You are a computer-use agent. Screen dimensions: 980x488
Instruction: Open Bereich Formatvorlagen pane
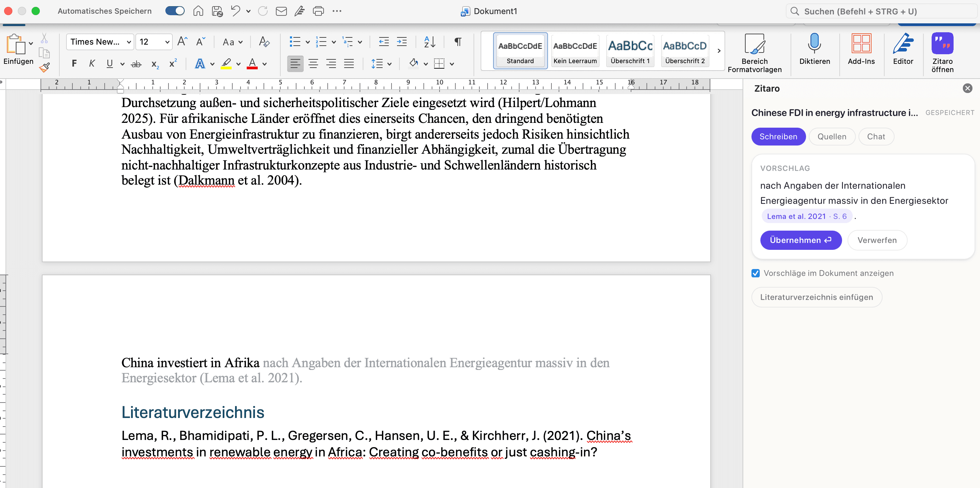755,53
